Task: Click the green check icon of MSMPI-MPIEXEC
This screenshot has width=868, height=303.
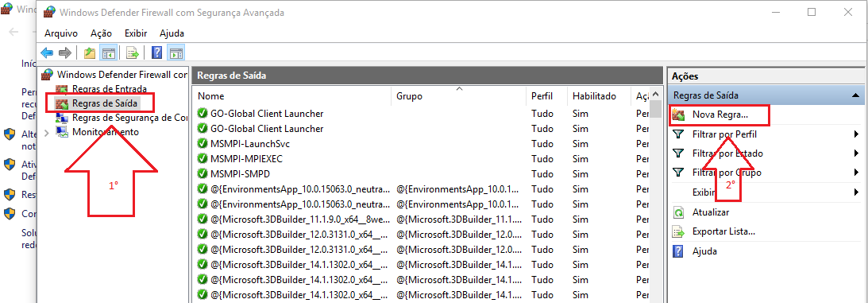Action: click(202, 158)
